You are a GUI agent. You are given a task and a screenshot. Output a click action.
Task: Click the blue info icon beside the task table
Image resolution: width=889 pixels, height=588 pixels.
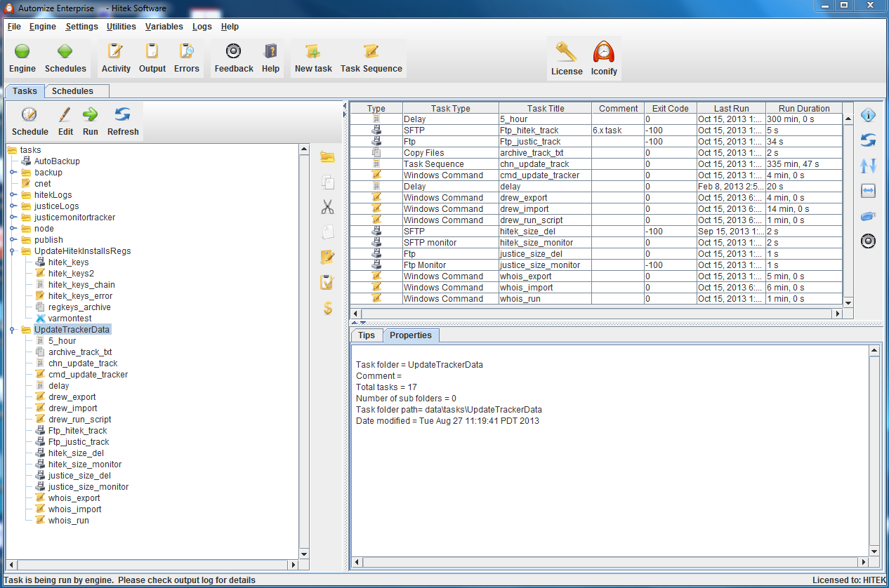[x=868, y=115]
